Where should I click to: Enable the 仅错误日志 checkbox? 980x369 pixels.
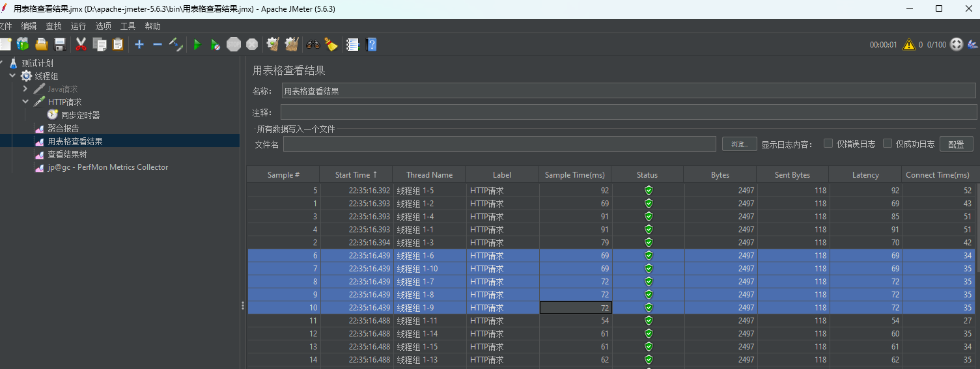pos(828,143)
